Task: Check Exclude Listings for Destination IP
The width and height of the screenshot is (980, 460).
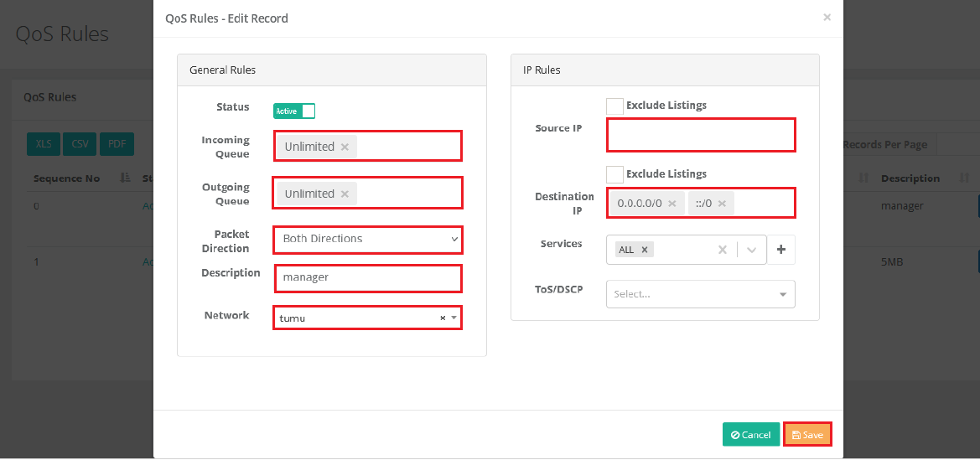Action: 614,174
